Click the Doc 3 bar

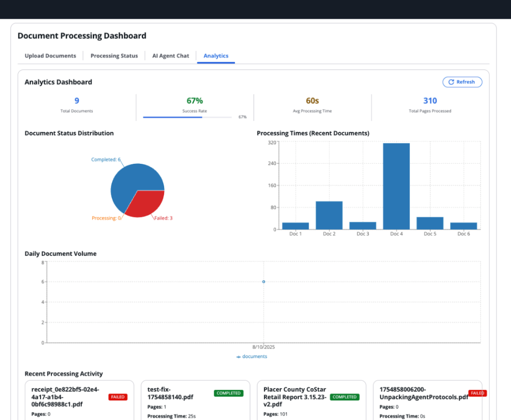[x=363, y=226]
